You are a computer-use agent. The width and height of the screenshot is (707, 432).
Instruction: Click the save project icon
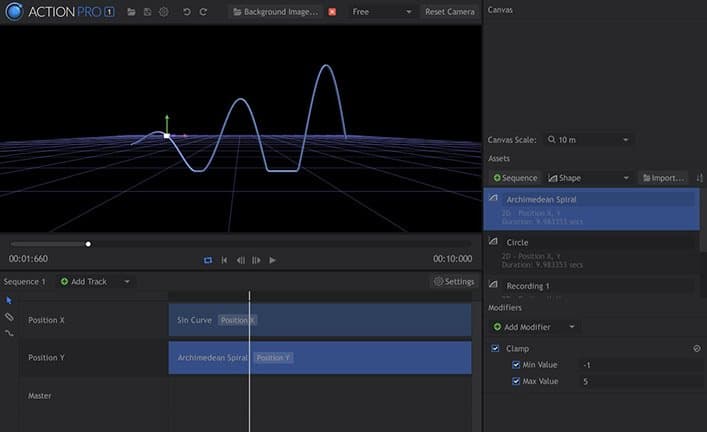pyautogui.click(x=147, y=12)
